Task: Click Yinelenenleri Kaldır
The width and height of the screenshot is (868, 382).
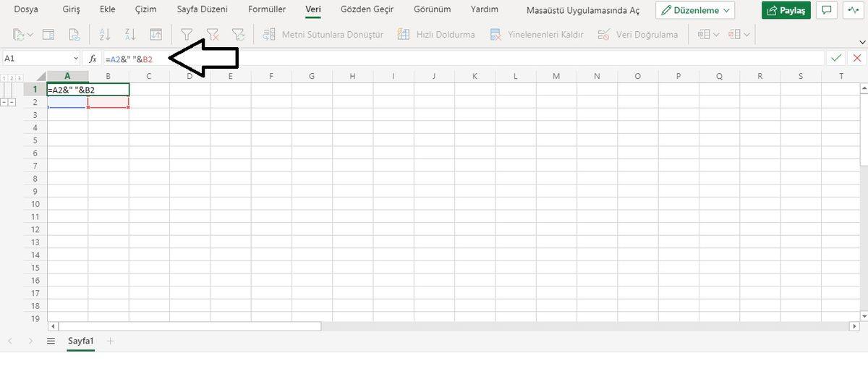Action: point(536,34)
